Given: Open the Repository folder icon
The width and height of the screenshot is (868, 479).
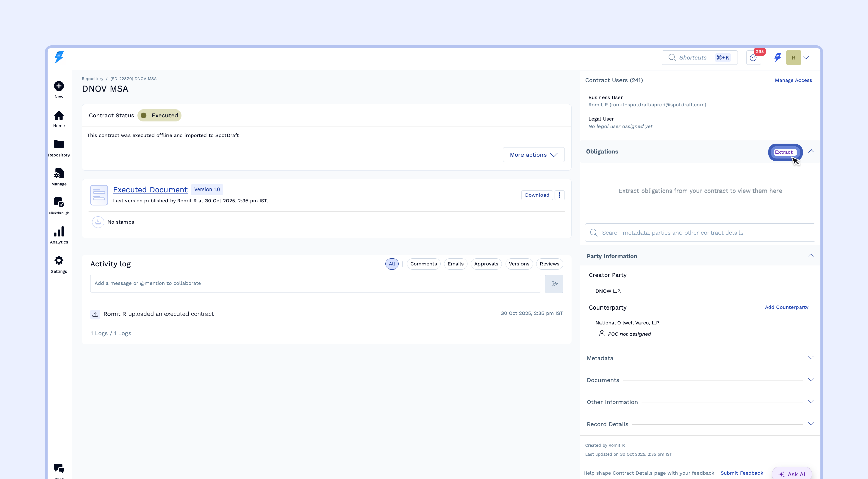Looking at the screenshot, I should (x=59, y=144).
